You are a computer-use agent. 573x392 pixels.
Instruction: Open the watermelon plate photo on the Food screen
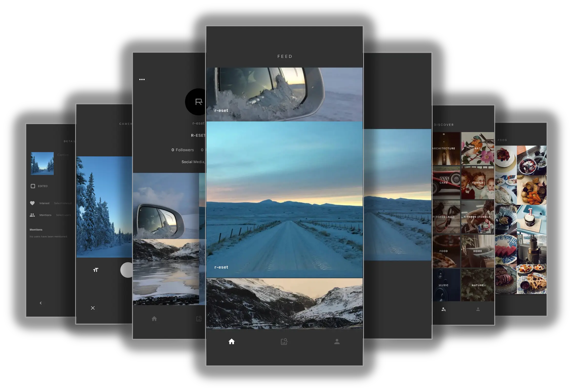506,250
